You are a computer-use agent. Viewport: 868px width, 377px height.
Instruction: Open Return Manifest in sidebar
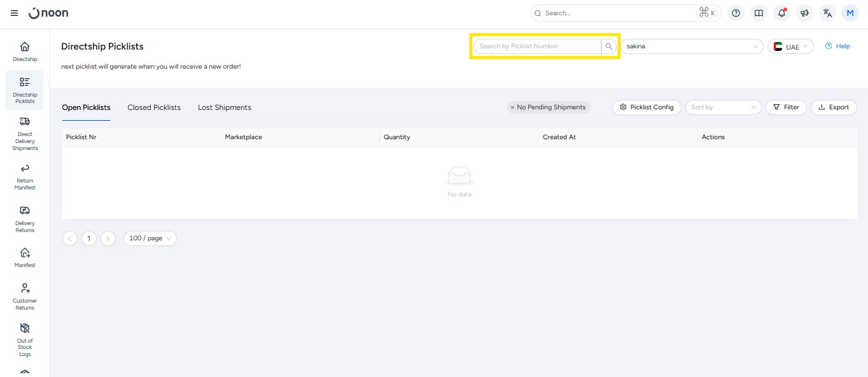pos(25,176)
